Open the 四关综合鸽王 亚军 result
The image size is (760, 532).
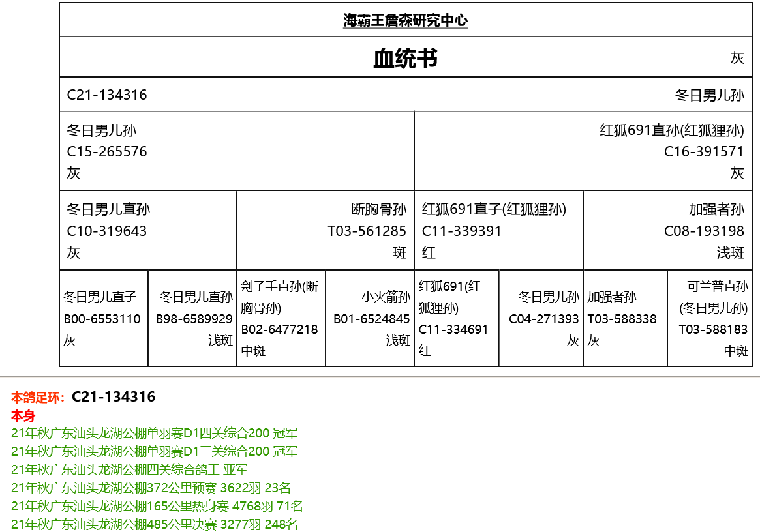[x=129, y=469]
